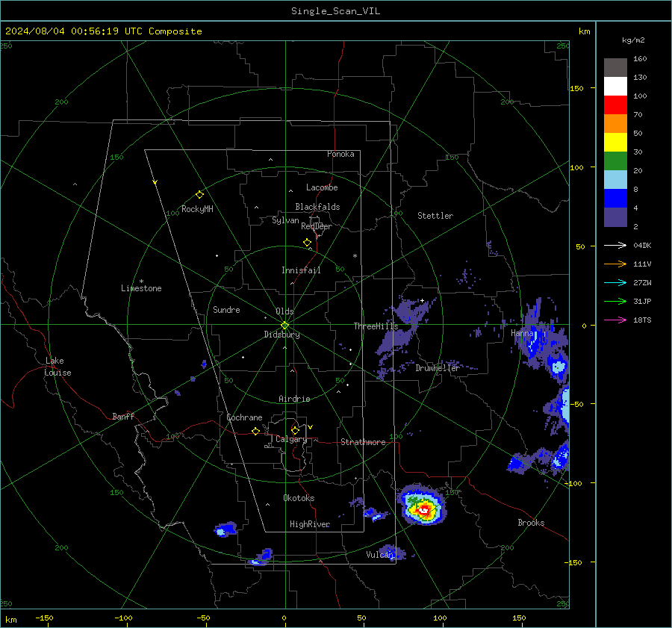Screen dimensions: 672x628
Task: Click the yellow diamond marker near Cochrane
Action: (x=256, y=431)
